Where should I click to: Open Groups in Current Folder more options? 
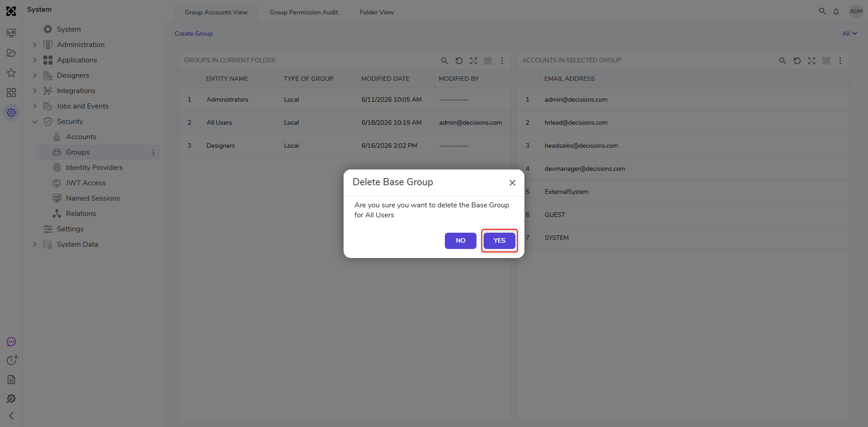pyautogui.click(x=502, y=61)
